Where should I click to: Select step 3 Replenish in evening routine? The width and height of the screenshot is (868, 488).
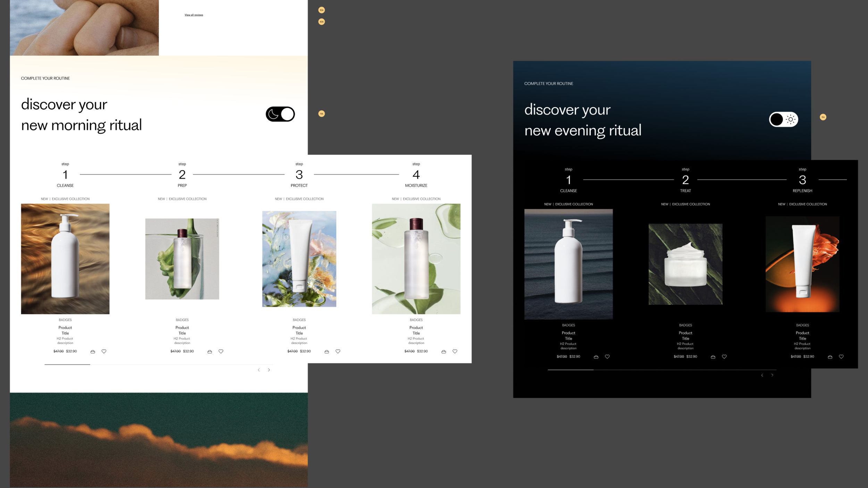click(802, 180)
